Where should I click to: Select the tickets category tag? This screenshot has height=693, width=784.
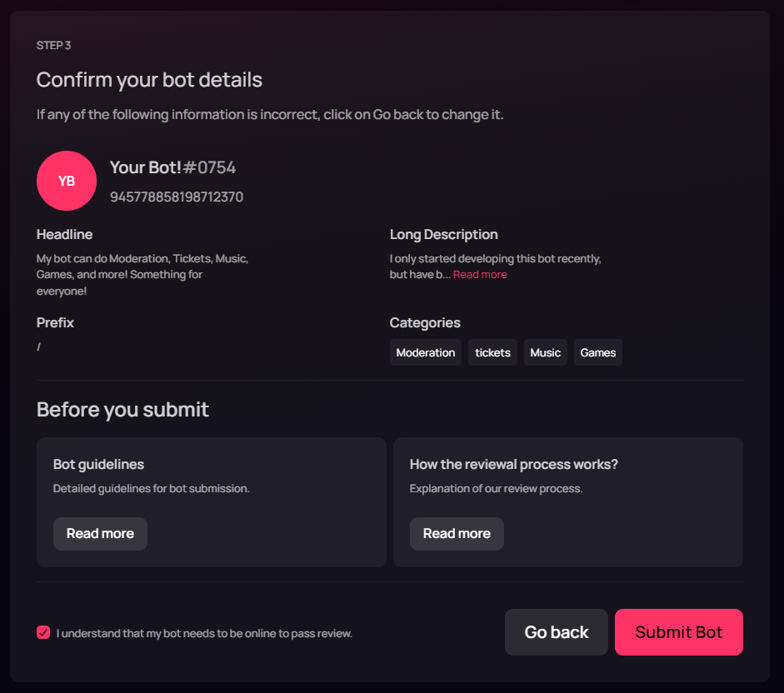pos(492,352)
